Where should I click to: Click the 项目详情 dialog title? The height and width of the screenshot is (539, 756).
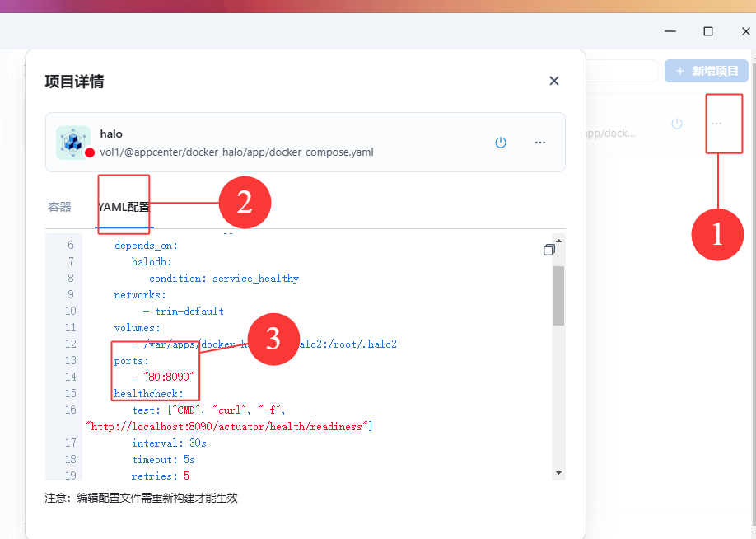(74, 81)
